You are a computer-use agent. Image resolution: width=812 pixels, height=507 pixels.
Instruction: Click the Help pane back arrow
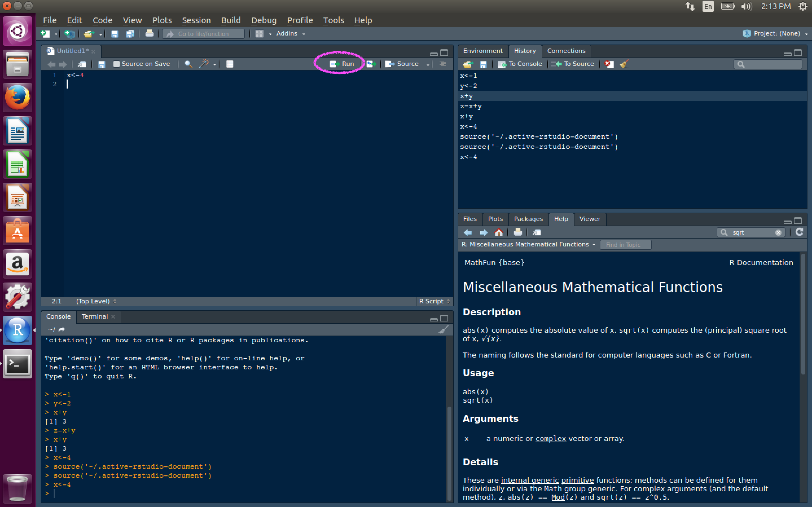(x=468, y=232)
